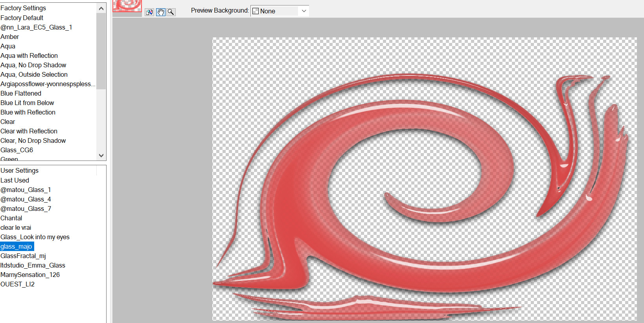Select the glass_majo preset
The height and width of the screenshot is (323, 644).
17,246
